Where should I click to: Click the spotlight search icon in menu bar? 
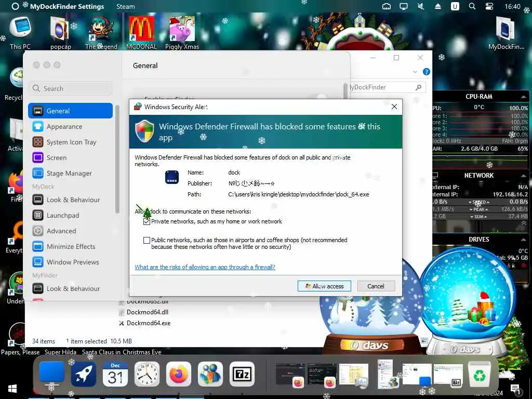click(472, 6)
